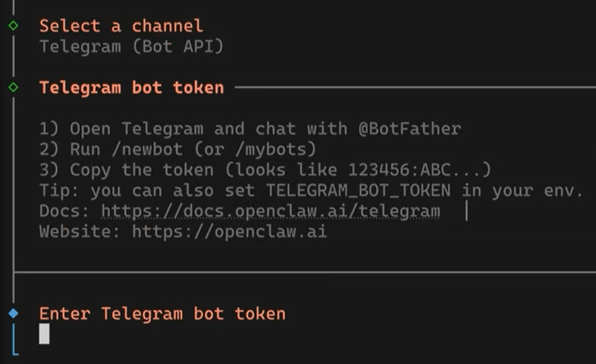Click the /newbot command text
This screenshot has height=364, width=596.
coord(141,149)
